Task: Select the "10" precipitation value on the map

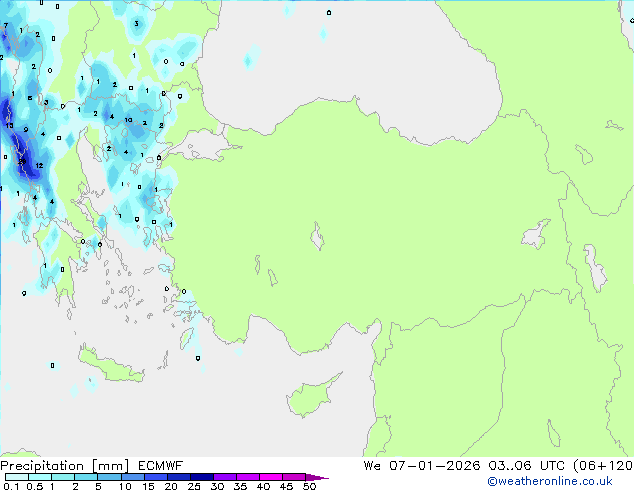Action: point(128,120)
